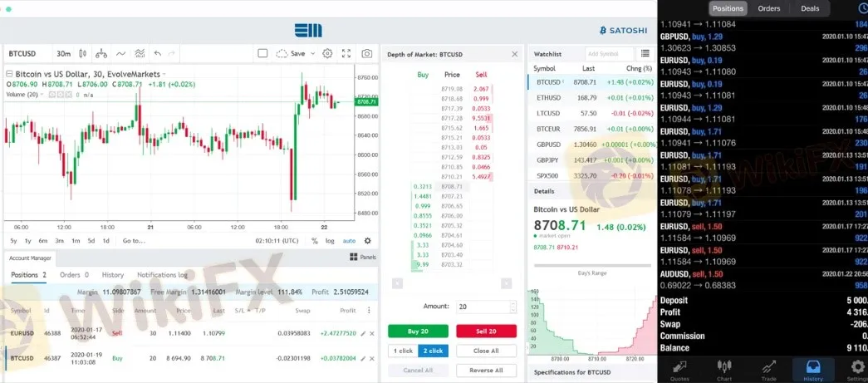Click the red Sell 20 button
The height and width of the screenshot is (383, 868).
(x=486, y=331)
